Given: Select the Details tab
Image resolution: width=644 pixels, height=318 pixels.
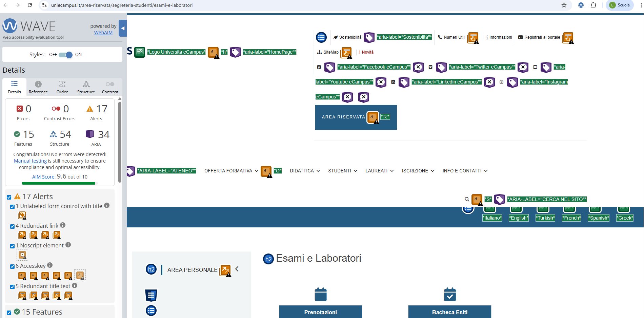Looking at the screenshot, I should pos(15,87).
